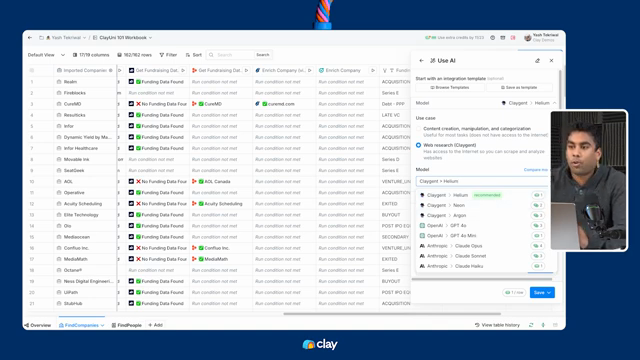Toggle the header select-all rows checkbox
The width and height of the screenshot is (640, 360).
[32, 70]
